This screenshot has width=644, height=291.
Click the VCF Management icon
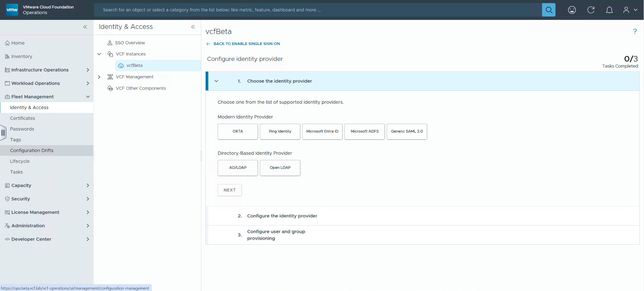110,77
